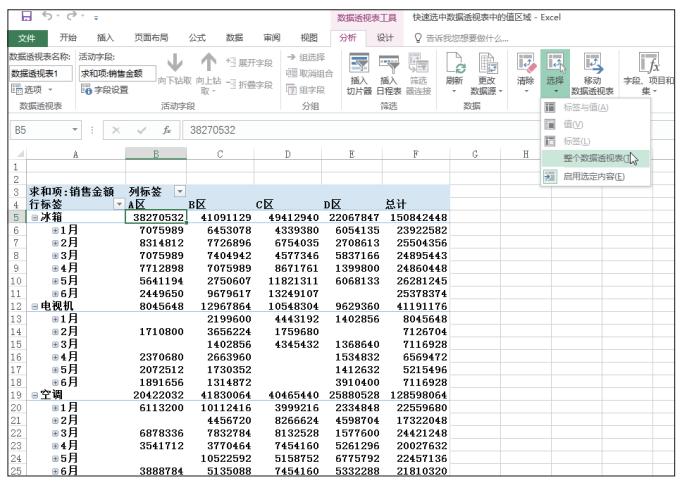Refresh the PivotTable data

454,73
